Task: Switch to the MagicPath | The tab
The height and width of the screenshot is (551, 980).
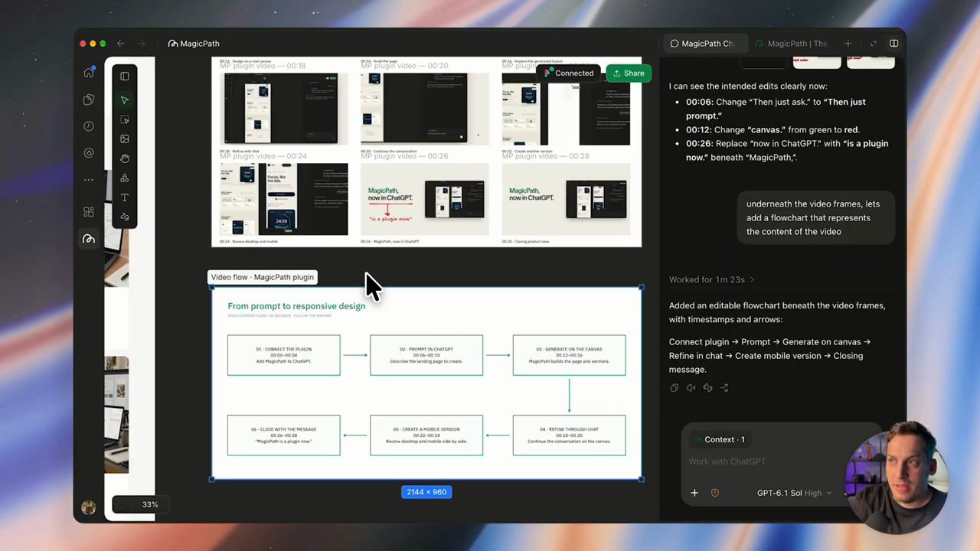Action: pos(792,44)
